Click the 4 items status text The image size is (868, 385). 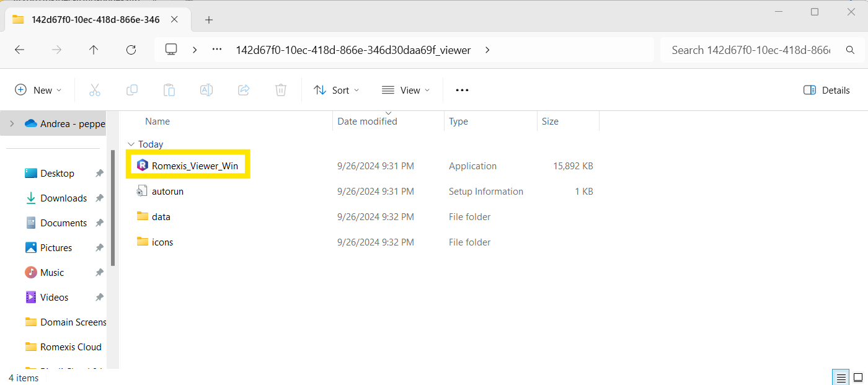click(24, 378)
